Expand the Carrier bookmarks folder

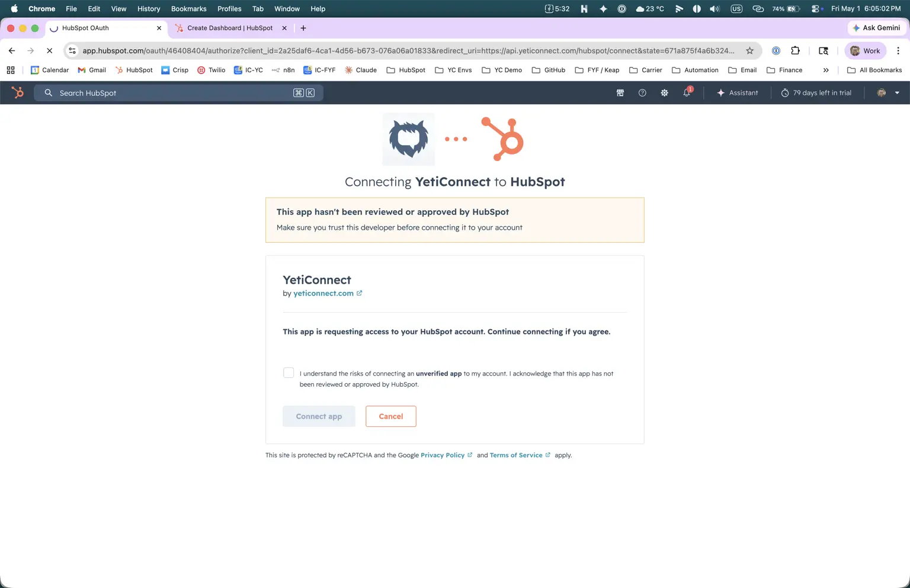[646, 70]
